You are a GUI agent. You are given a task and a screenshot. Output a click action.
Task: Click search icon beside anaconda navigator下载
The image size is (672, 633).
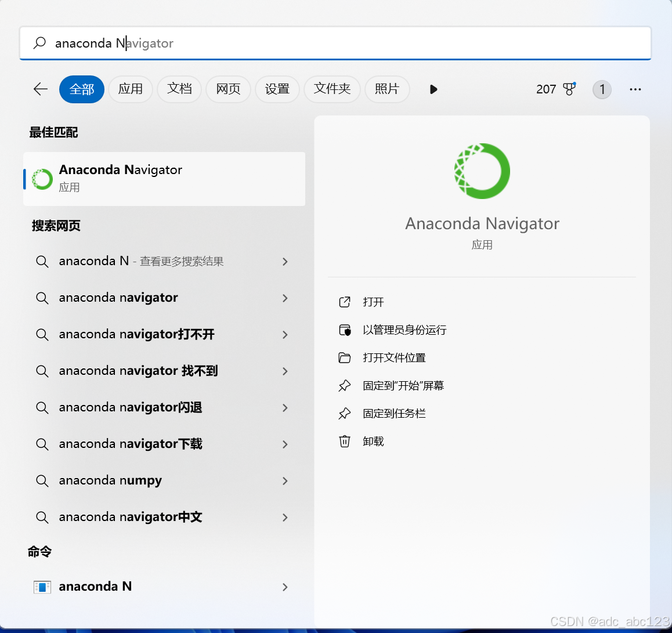(x=42, y=444)
